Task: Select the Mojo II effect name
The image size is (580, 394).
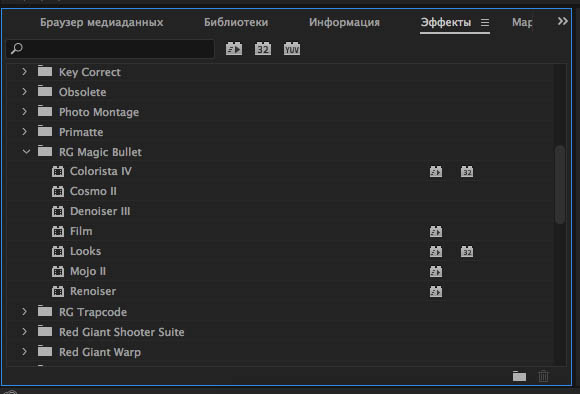Action: click(x=88, y=271)
